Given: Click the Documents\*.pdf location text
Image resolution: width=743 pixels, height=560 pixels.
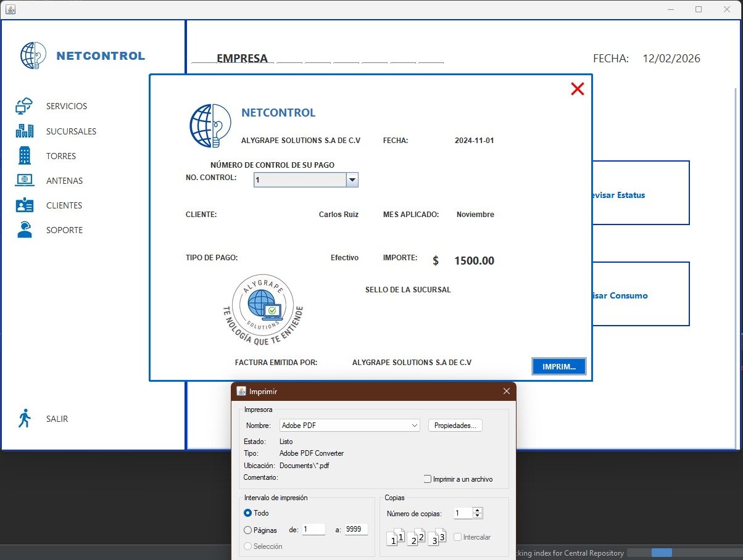Looking at the screenshot, I should 304,466.
